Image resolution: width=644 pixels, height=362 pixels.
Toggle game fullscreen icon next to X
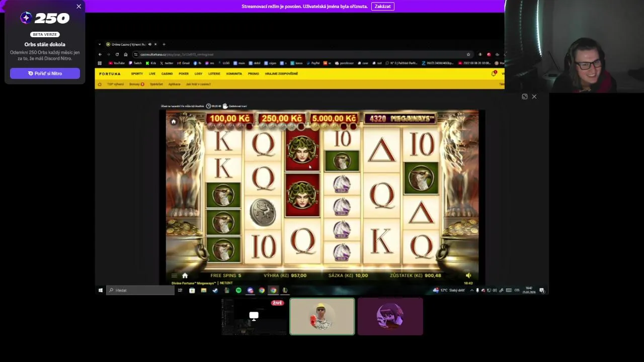pyautogui.click(x=525, y=97)
